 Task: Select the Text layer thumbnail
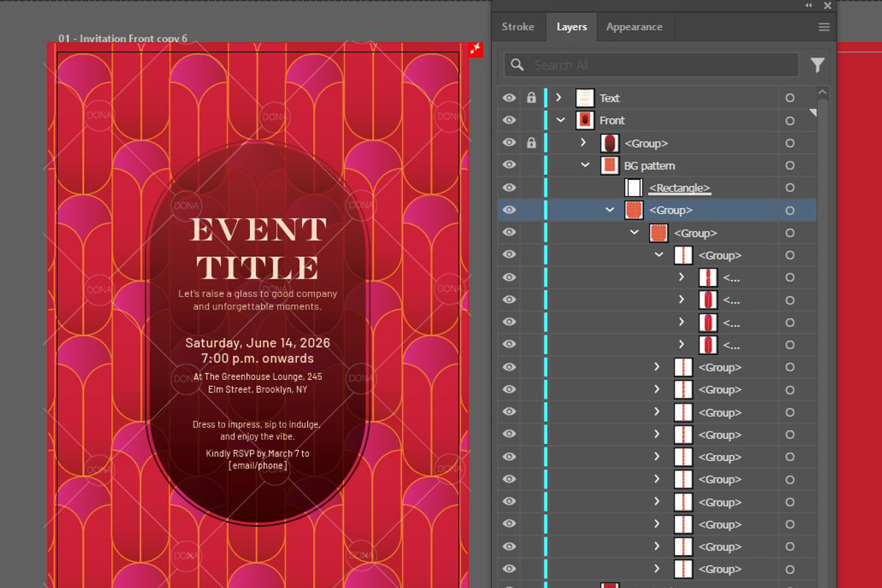(585, 98)
